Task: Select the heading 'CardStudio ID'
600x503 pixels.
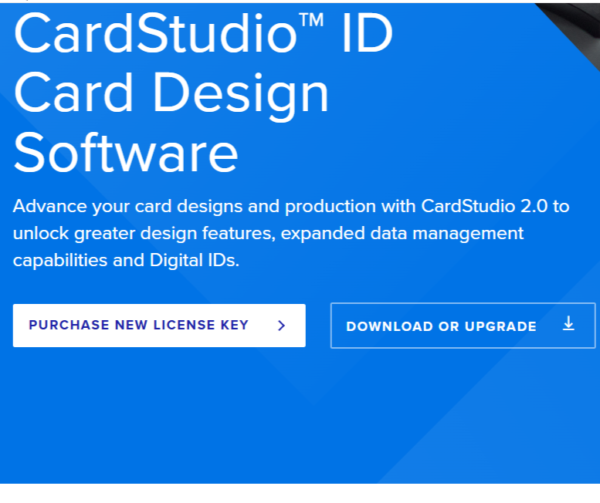Action: [203, 33]
